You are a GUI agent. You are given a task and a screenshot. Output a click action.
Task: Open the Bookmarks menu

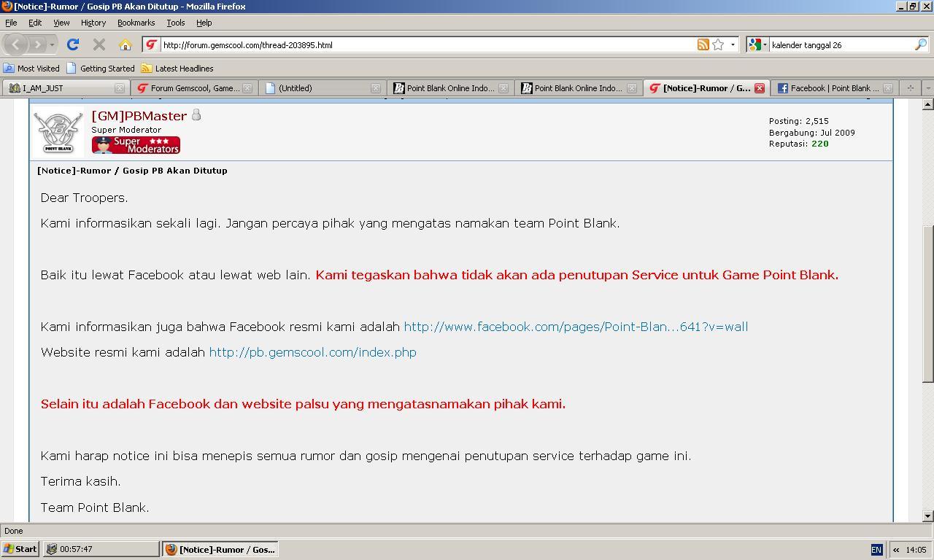coord(136,23)
